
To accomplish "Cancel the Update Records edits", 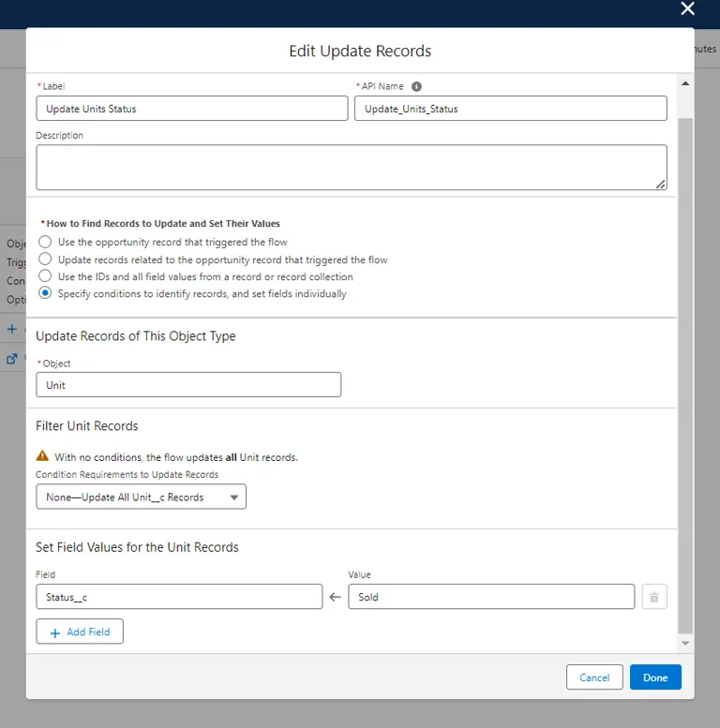I will tap(594, 677).
